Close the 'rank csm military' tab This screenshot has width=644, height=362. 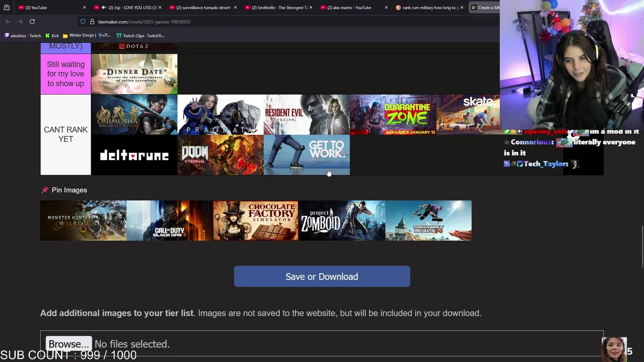point(461,8)
